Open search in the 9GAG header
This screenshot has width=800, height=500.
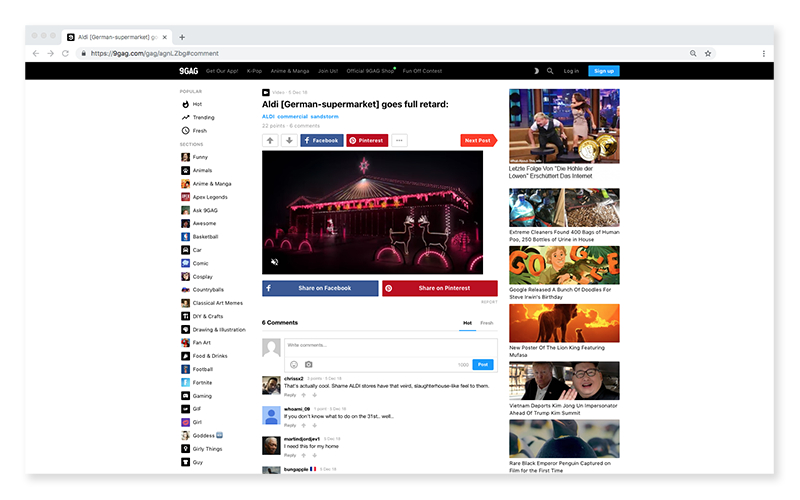[550, 71]
